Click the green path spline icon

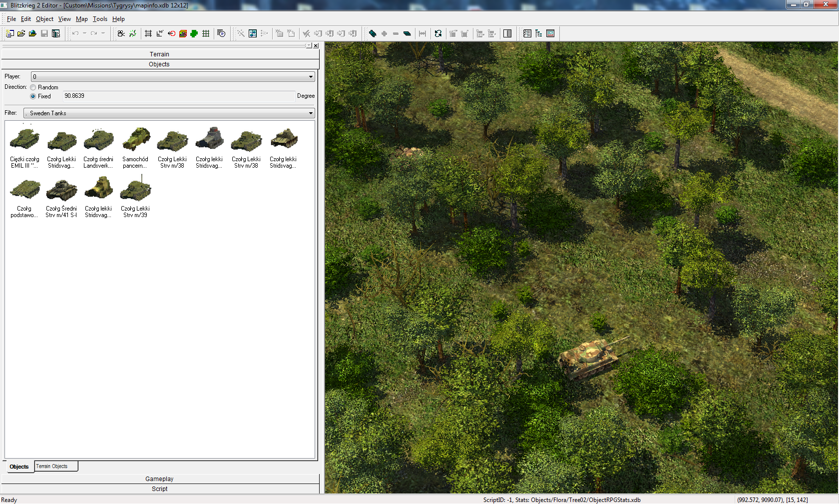(x=132, y=33)
